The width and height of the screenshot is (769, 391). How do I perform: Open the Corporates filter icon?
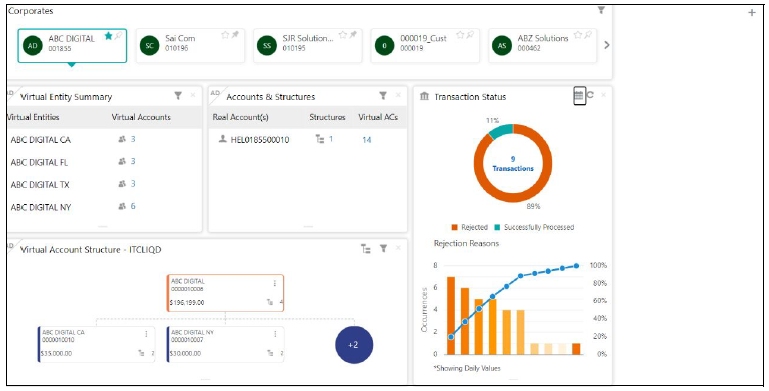pyautogui.click(x=601, y=10)
